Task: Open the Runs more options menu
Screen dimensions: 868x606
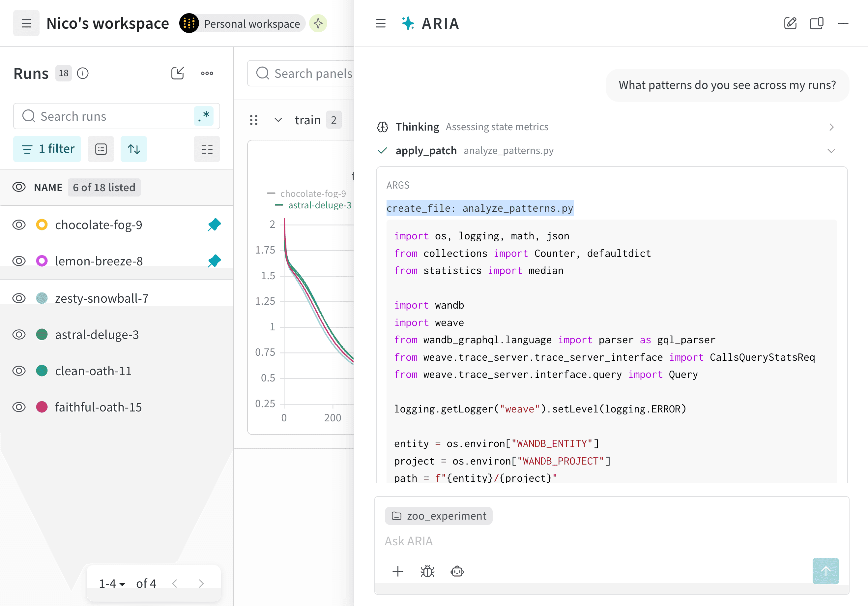Action: pos(207,73)
